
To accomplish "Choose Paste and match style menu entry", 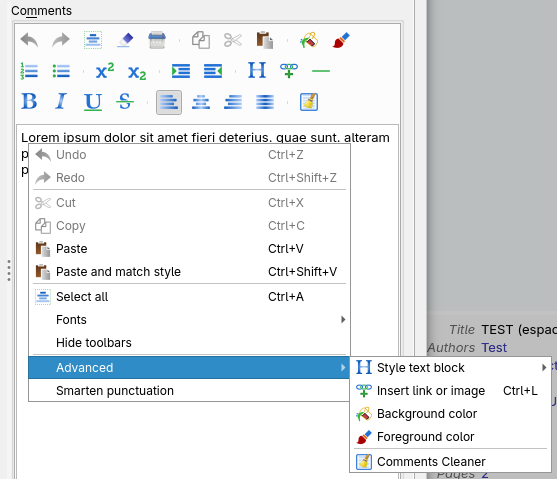I will pos(189,272).
